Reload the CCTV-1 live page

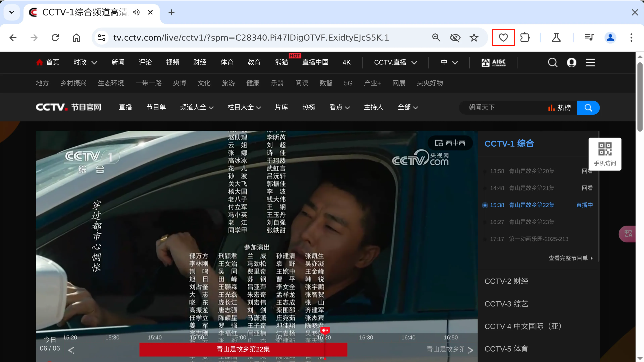point(55,37)
